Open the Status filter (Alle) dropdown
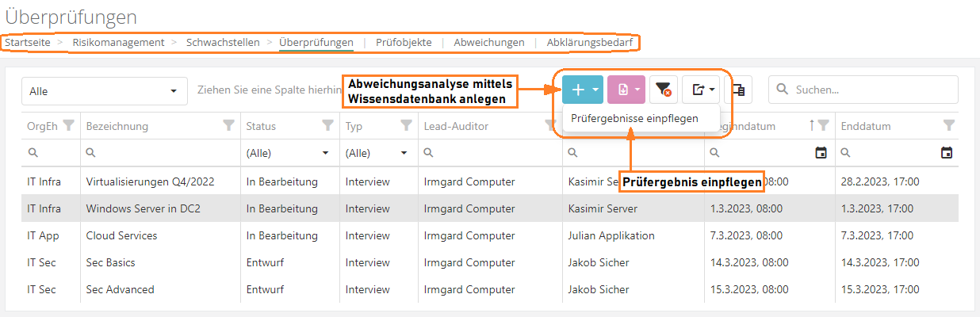 pyautogui.click(x=289, y=153)
